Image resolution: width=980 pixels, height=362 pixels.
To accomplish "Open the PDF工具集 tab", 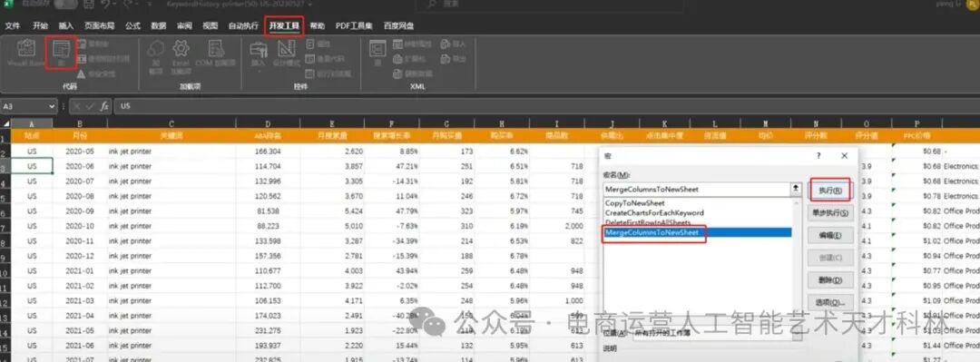I will tap(354, 26).
